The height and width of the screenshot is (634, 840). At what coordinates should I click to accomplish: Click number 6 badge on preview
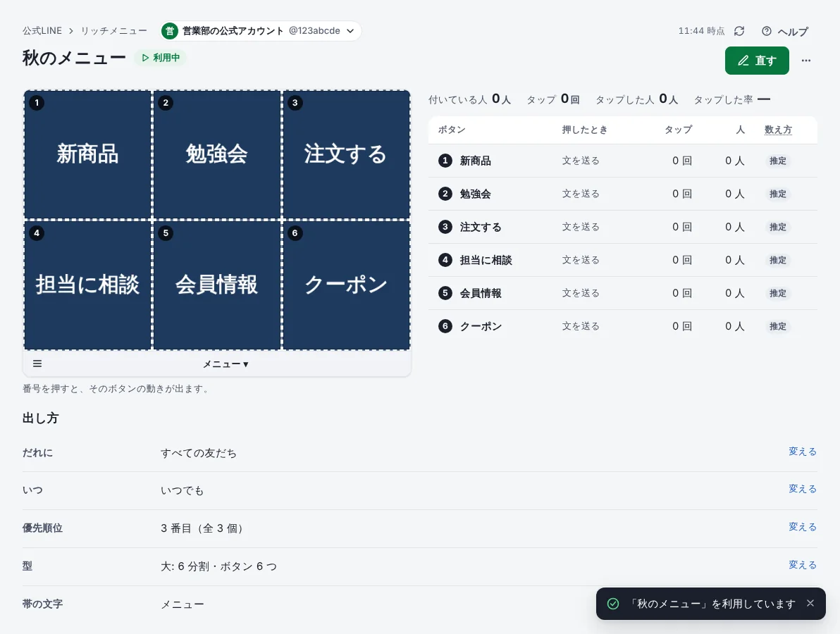[x=295, y=233]
